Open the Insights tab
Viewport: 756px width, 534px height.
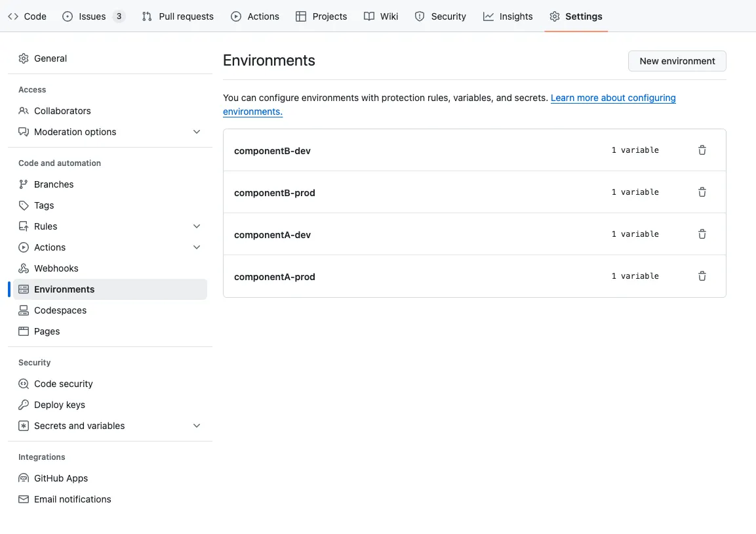(507, 16)
